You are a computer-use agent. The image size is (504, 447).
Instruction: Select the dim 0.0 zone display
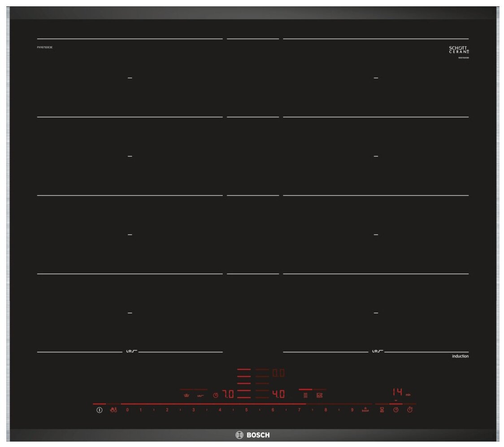[278, 373]
